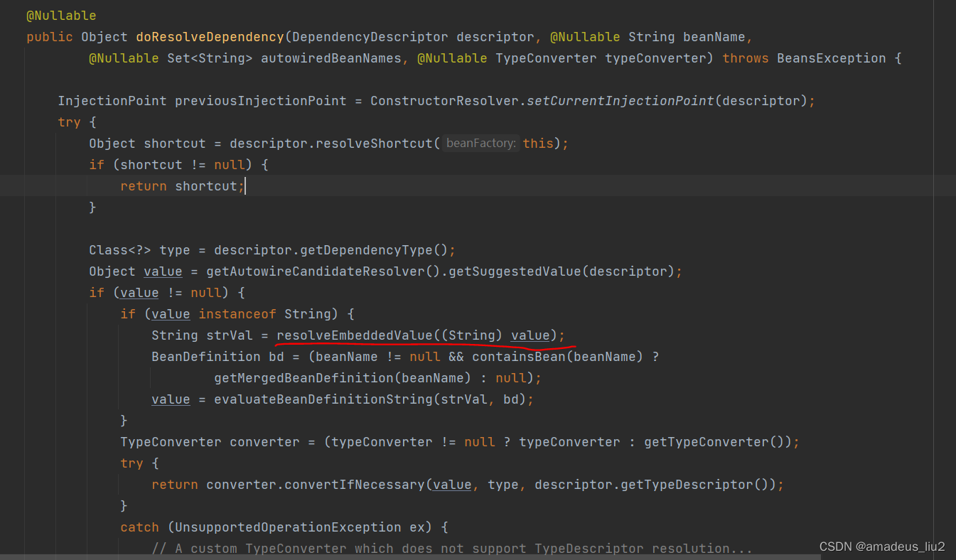
Task: Click getSuggestedValue method call
Action: [x=515, y=271]
